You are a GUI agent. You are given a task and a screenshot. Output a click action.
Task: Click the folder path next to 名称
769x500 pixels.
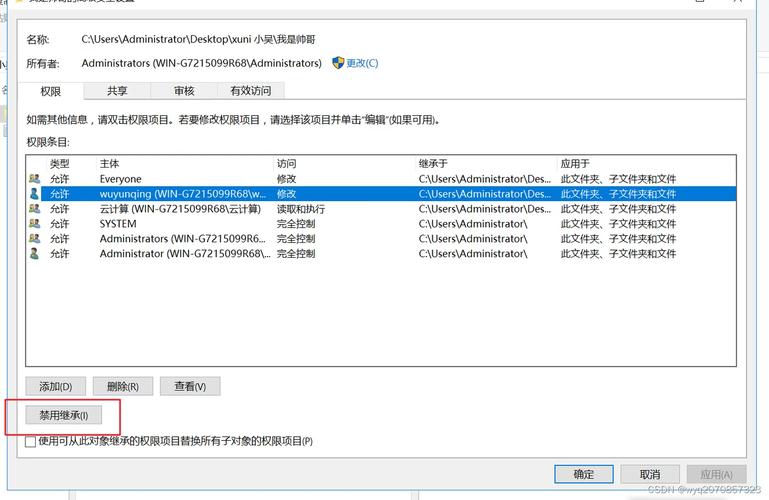(x=198, y=39)
